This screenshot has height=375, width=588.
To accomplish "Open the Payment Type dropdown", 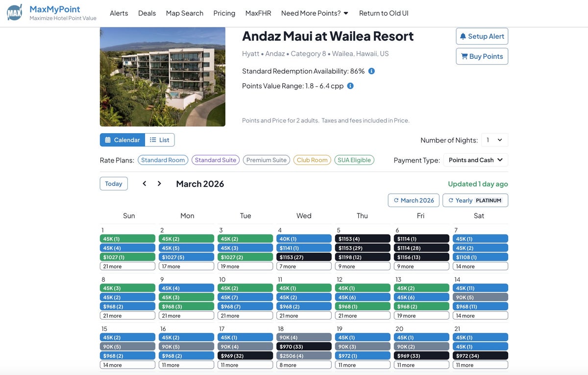I will 475,160.
